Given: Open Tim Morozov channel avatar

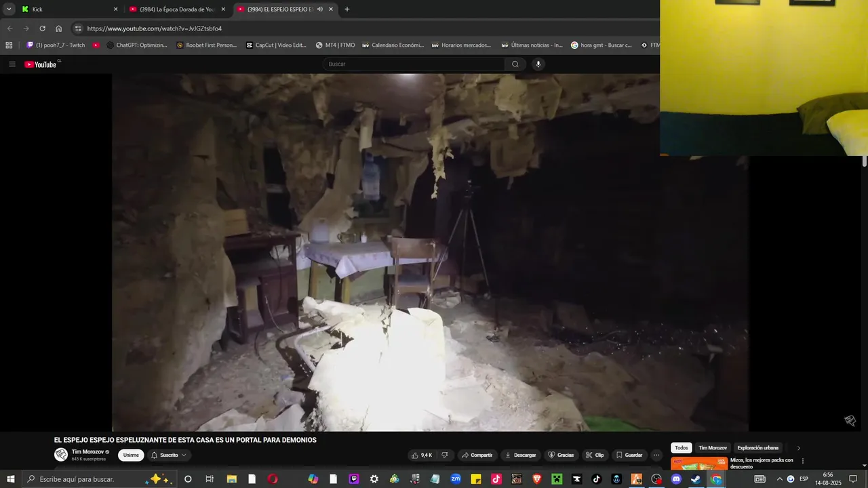Looking at the screenshot, I should coord(61,455).
